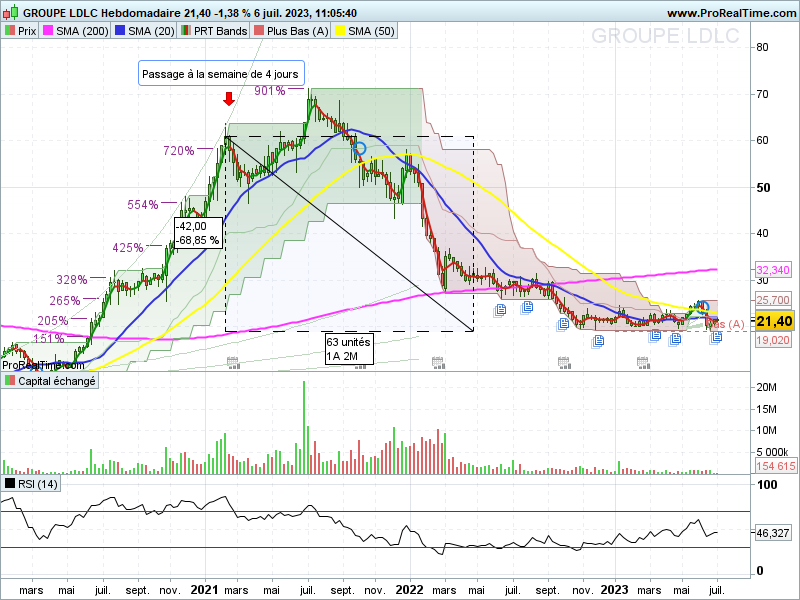Click the 20M volume axis label
The image size is (800, 600).
pyautogui.click(x=766, y=387)
